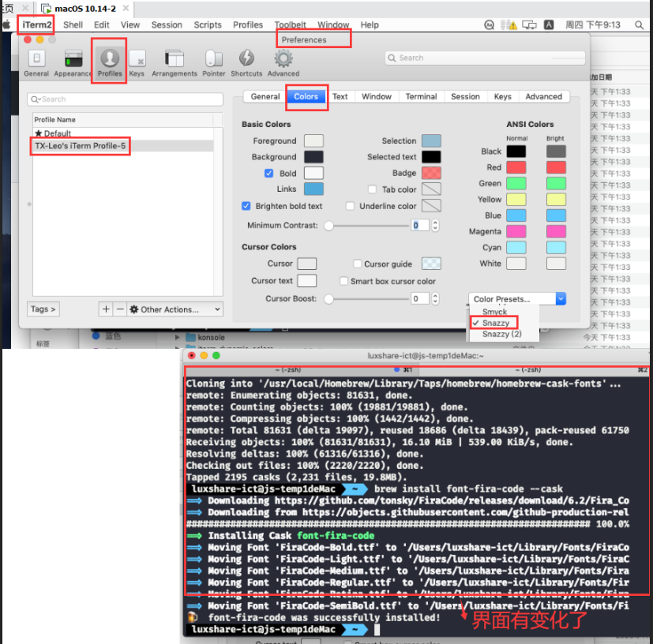The width and height of the screenshot is (653, 644).
Task: Open the Shortcuts preferences pane icon
Action: point(246,58)
